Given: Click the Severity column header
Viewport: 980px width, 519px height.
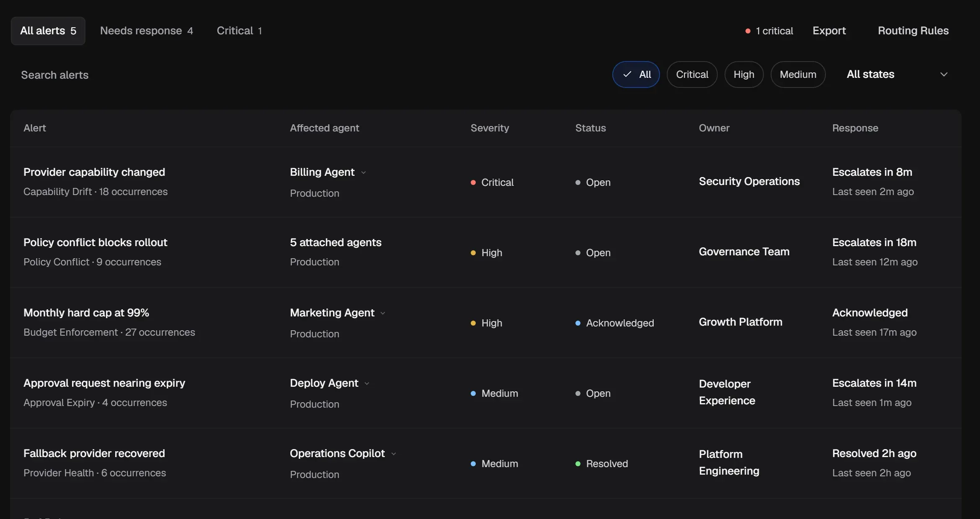Looking at the screenshot, I should (490, 128).
